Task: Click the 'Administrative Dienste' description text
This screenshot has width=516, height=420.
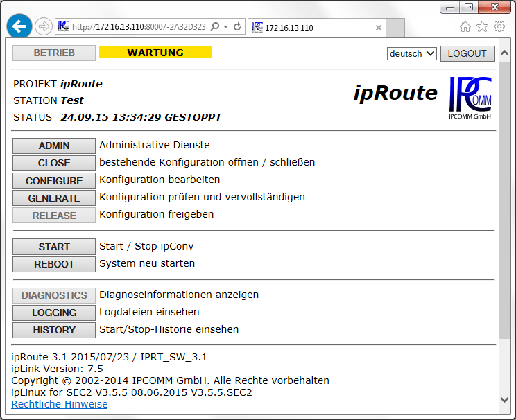Action: [155, 145]
